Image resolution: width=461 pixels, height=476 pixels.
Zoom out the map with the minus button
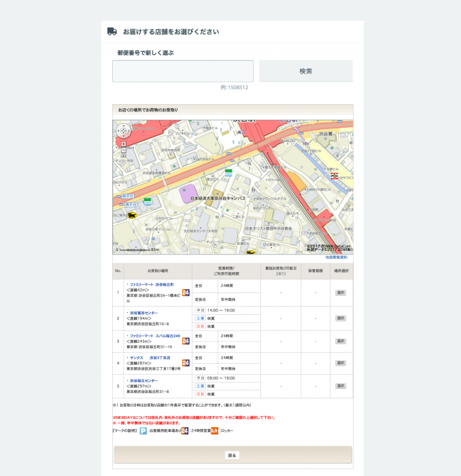(124, 150)
